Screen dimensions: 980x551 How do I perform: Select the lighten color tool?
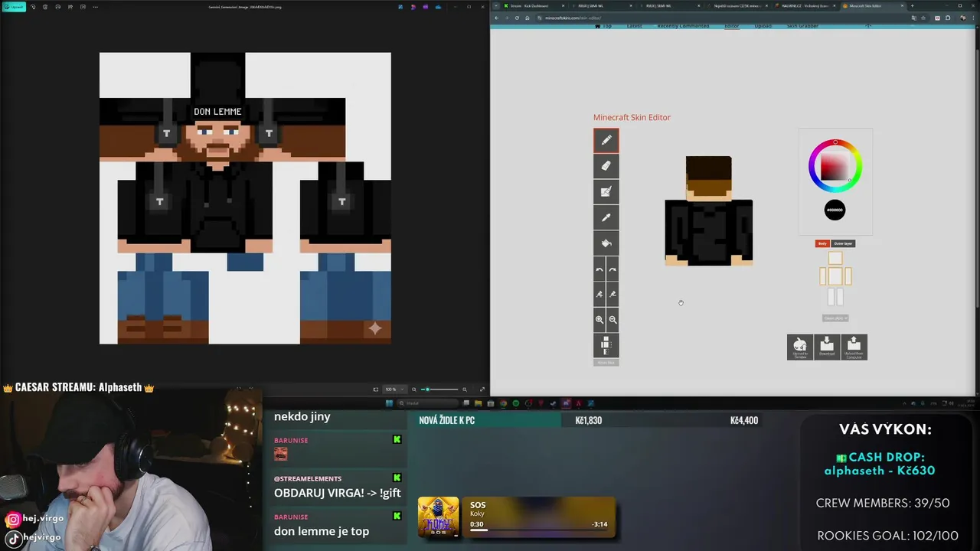(x=599, y=295)
